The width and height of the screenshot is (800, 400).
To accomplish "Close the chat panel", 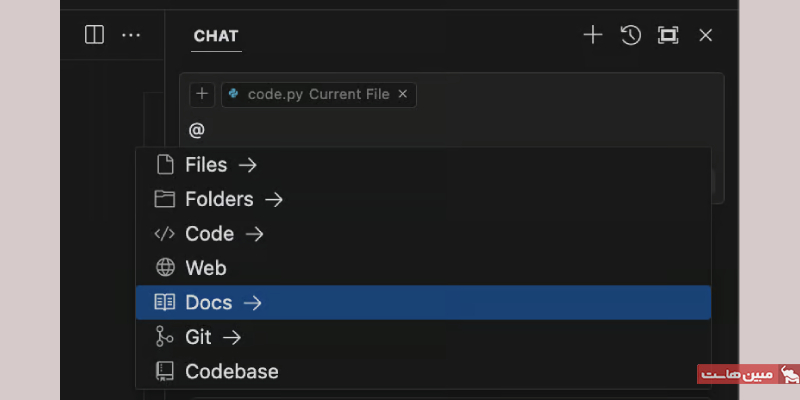I will tap(705, 35).
